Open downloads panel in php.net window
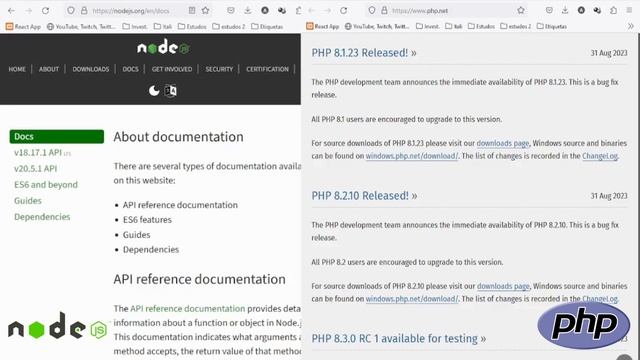The height and width of the screenshot is (360, 640). (x=565, y=11)
